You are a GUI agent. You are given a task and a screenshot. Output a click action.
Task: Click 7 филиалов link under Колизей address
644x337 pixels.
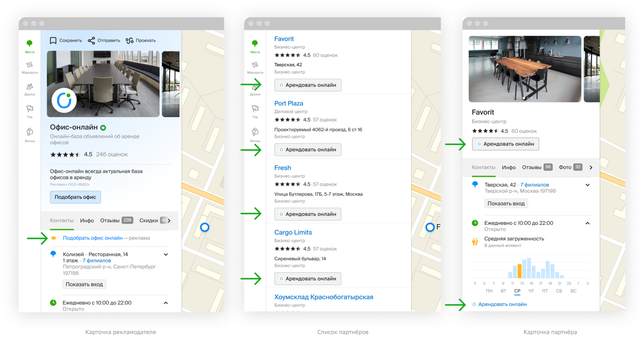[x=97, y=260]
